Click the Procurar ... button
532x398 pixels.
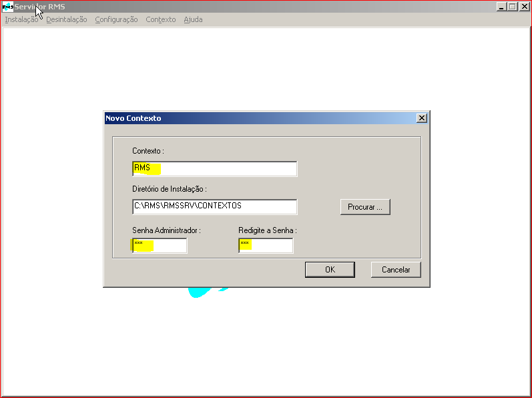[365, 207]
